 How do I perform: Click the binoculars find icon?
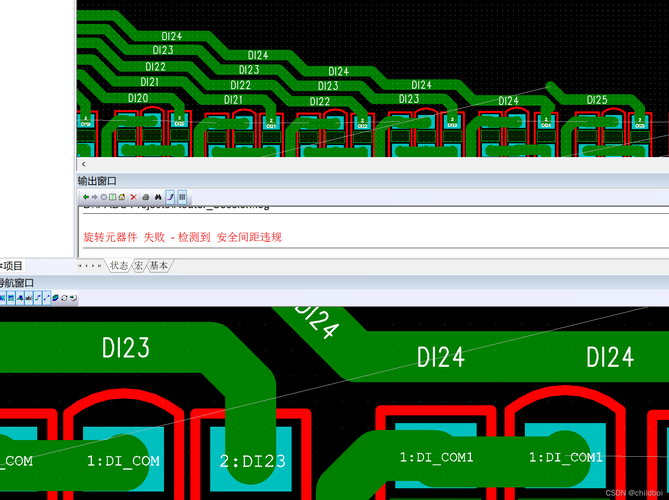pyautogui.click(x=158, y=197)
